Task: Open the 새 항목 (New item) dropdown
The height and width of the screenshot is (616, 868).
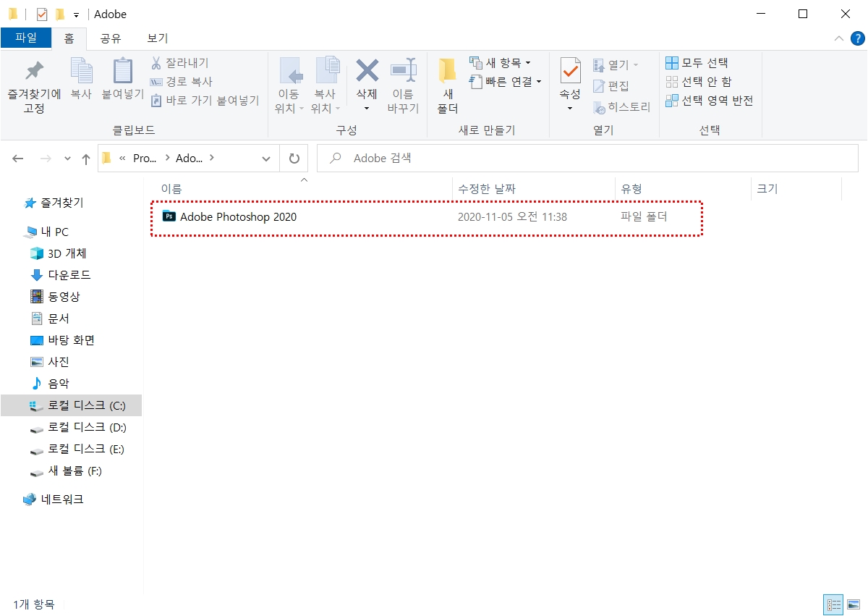Action: click(x=500, y=63)
